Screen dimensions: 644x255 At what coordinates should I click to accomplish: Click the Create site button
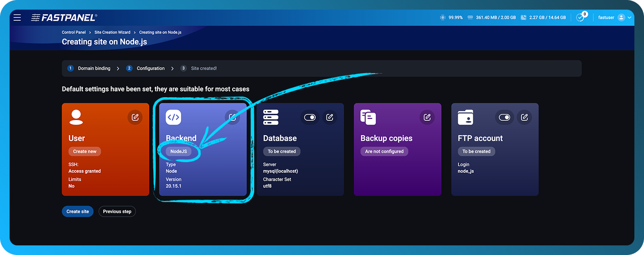tap(77, 212)
